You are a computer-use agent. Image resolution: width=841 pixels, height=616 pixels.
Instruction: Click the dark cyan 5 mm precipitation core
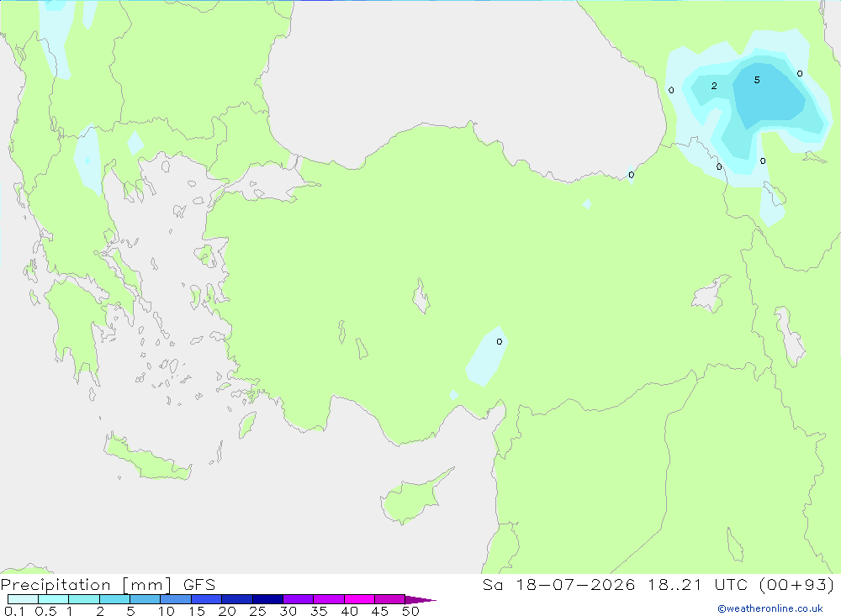coord(767,97)
